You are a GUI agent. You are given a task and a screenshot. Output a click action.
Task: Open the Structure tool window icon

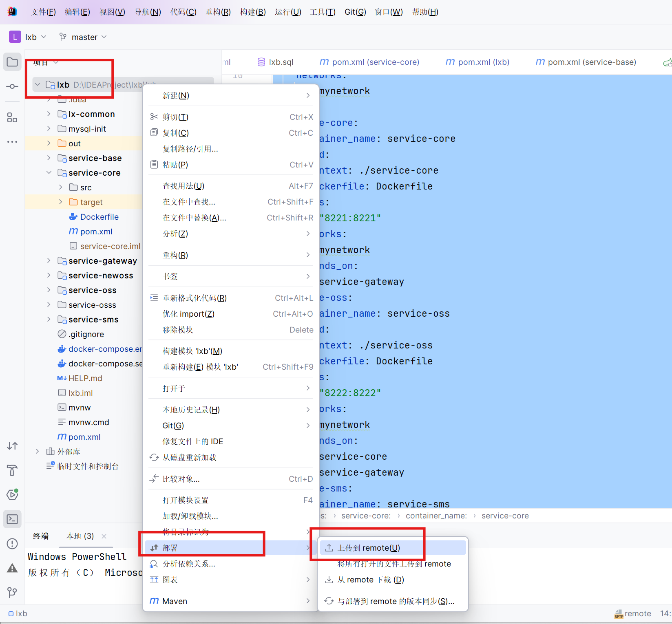(12, 118)
